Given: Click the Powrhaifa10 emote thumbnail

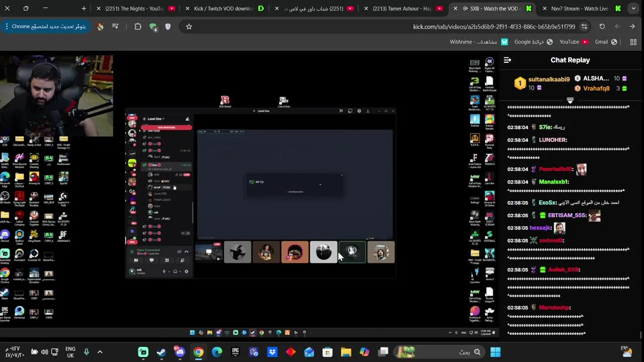Looking at the screenshot, I should click(x=582, y=169).
